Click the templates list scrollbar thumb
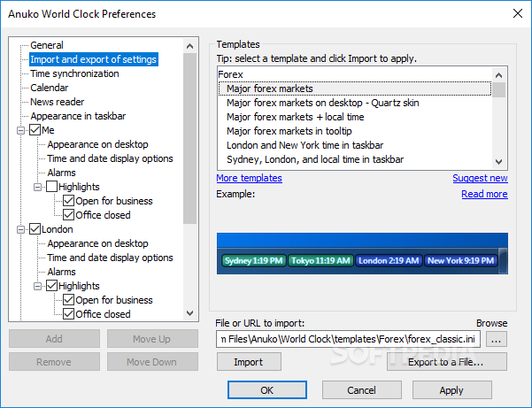Screen dimensions: 532x408 [498, 90]
